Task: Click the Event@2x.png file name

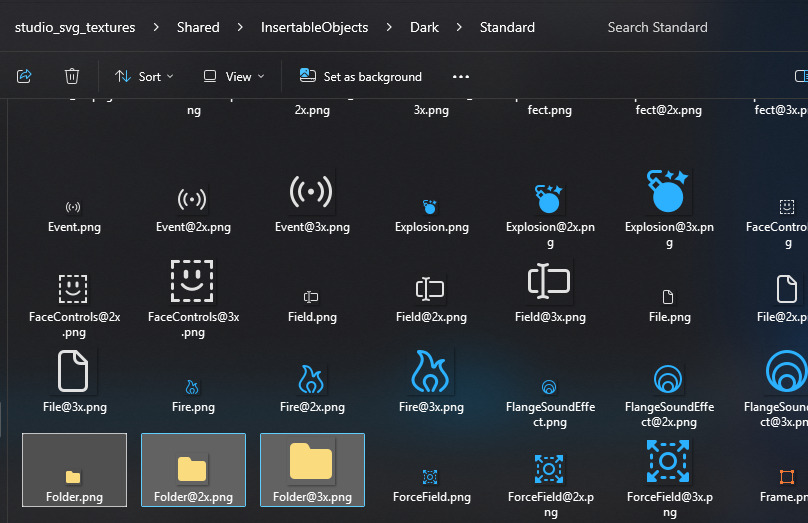Action: pyautogui.click(x=193, y=227)
